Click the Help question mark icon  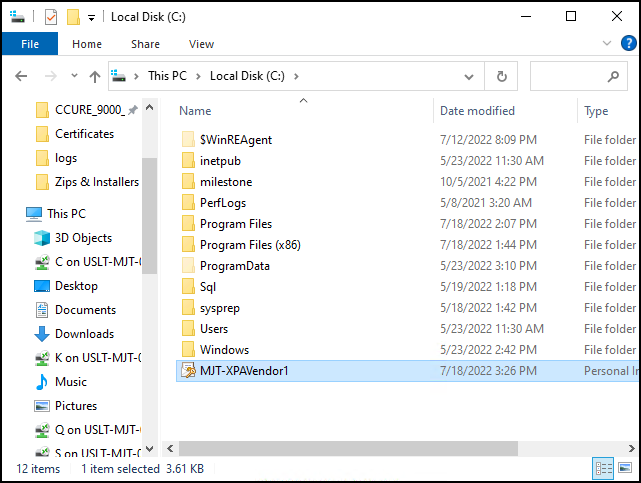[627, 44]
